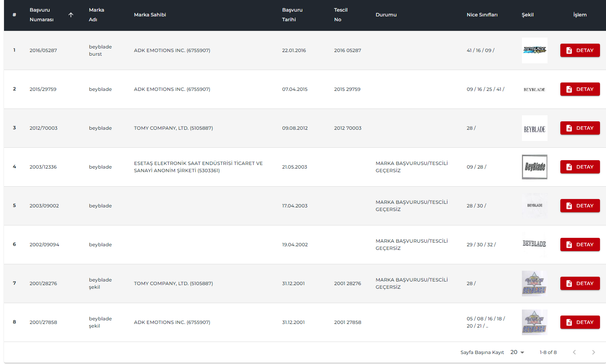Click the Tescil No column header
The height and width of the screenshot is (364, 606).
tap(341, 15)
